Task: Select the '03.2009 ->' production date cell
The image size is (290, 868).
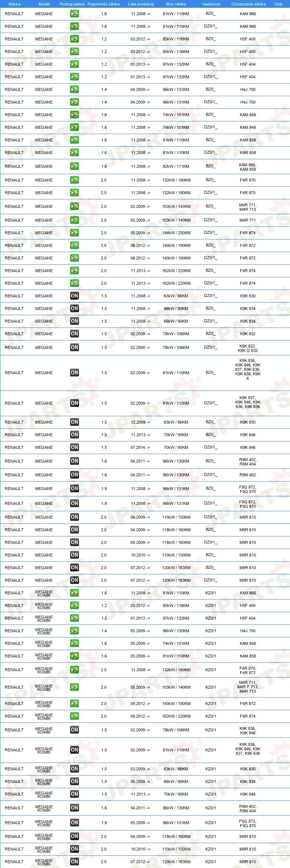Action: tap(140, 769)
